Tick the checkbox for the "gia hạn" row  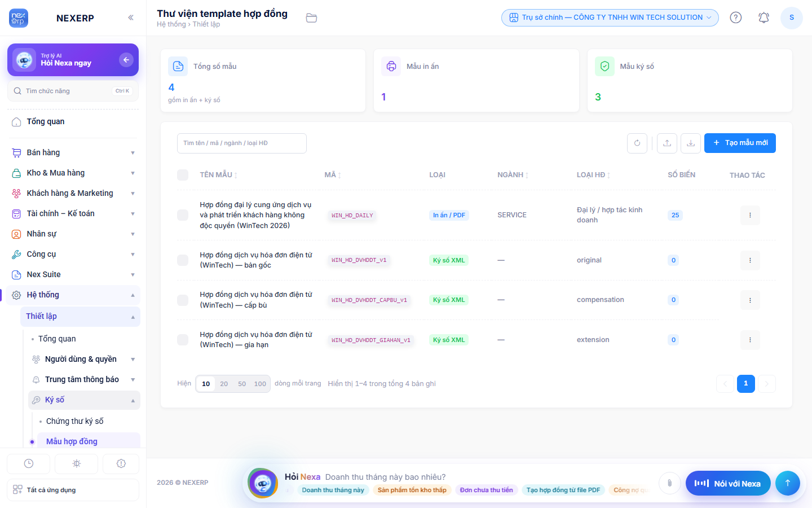[x=183, y=340]
